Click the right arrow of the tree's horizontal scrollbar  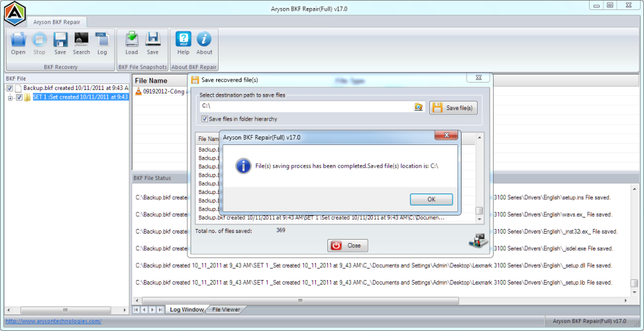pos(125,310)
